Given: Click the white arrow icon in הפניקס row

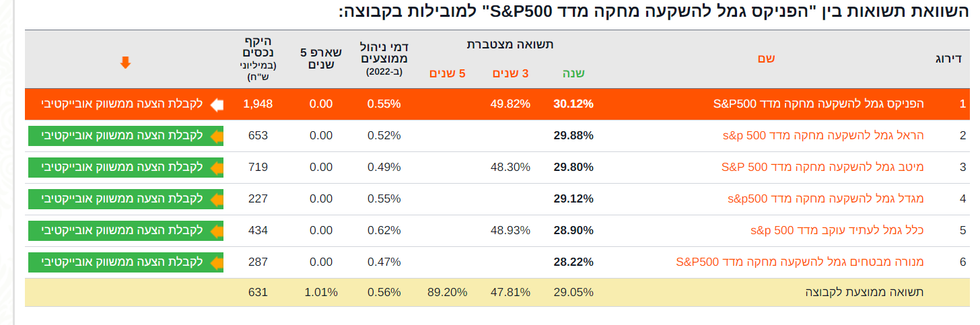Looking at the screenshot, I should 216,104.
